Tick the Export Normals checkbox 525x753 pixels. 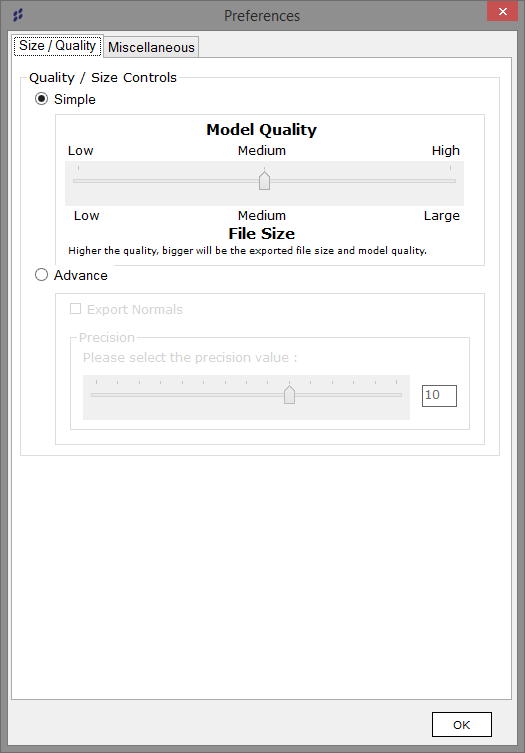tap(75, 309)
